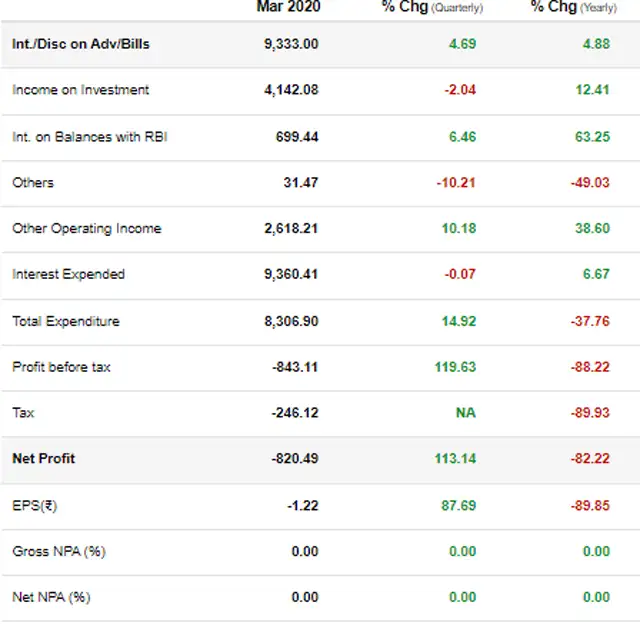Select the 63.25 yearly change value

(x=592, y=136)
